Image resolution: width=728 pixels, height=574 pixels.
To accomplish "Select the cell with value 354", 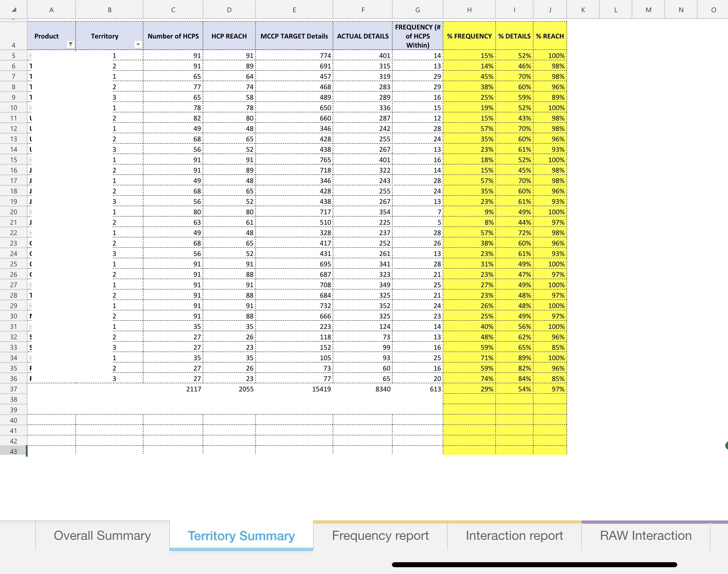I will click(363, 212).
